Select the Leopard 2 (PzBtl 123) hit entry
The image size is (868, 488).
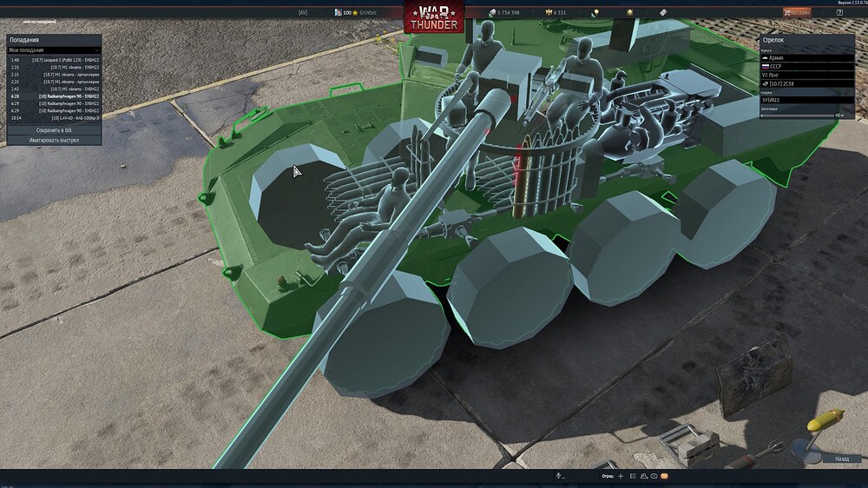(54, 60)
